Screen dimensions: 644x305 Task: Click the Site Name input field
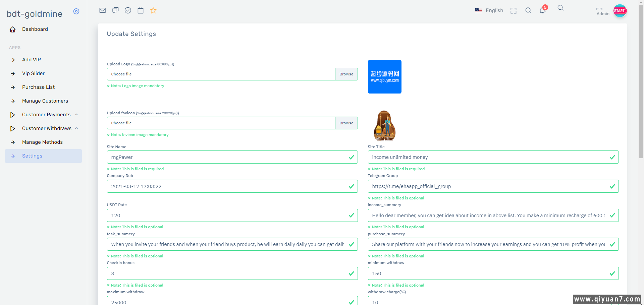pos(228,157)
